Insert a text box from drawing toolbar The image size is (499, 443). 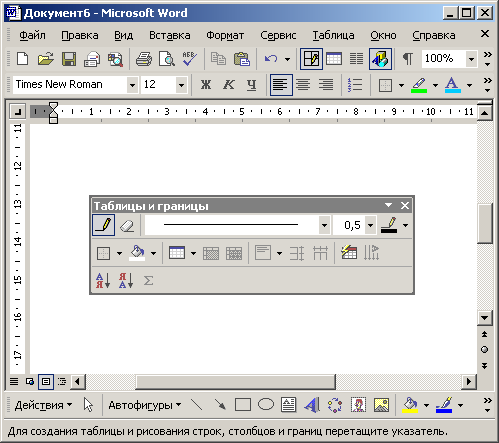pos(288,405)
